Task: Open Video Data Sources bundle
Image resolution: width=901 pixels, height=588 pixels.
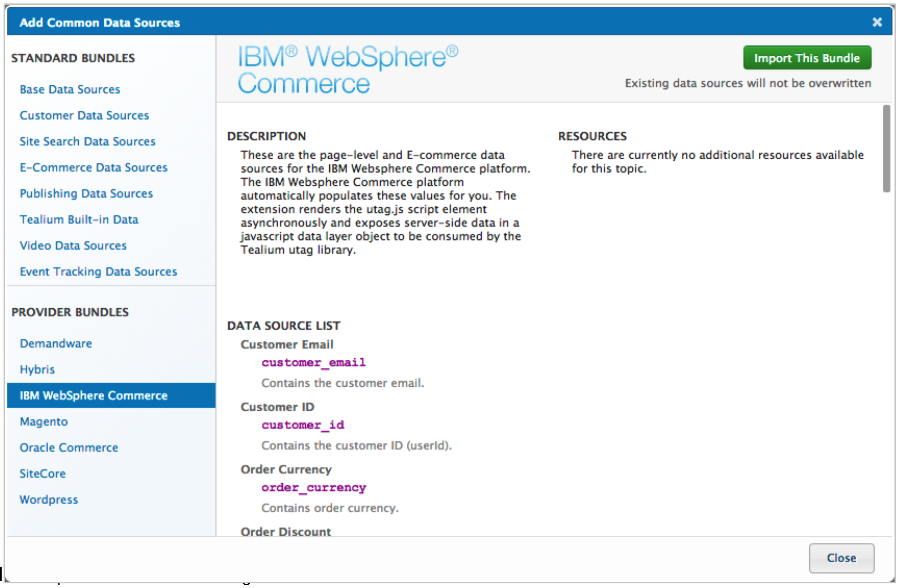Action: pyautogui.click(x=73, y=246)
